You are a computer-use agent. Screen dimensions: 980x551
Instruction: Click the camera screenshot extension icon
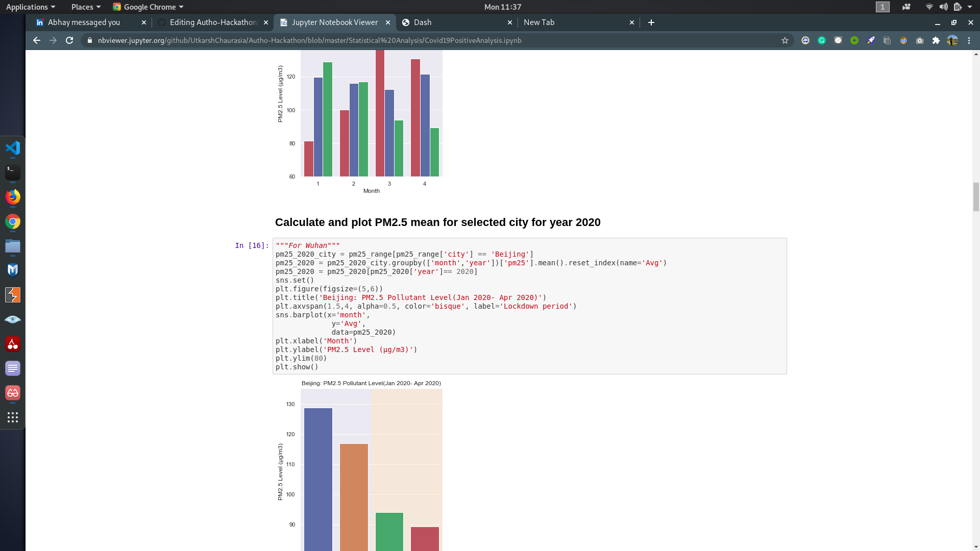pos(920,40)
